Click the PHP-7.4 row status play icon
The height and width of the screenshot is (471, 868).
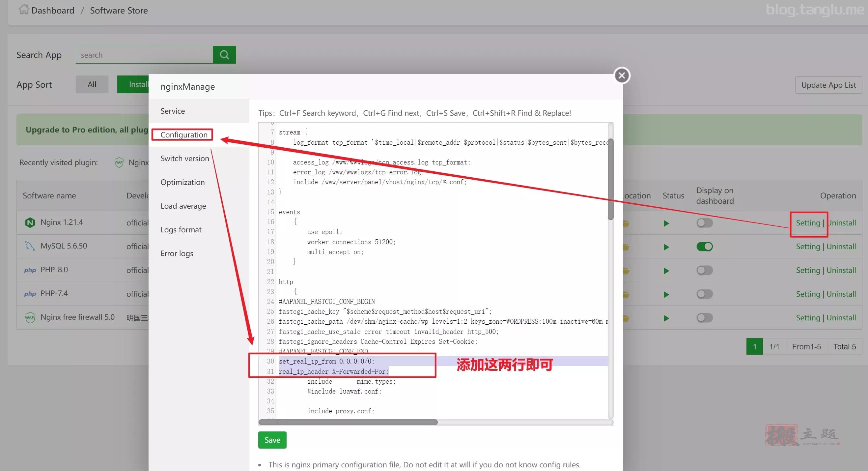tap(666, 294)
